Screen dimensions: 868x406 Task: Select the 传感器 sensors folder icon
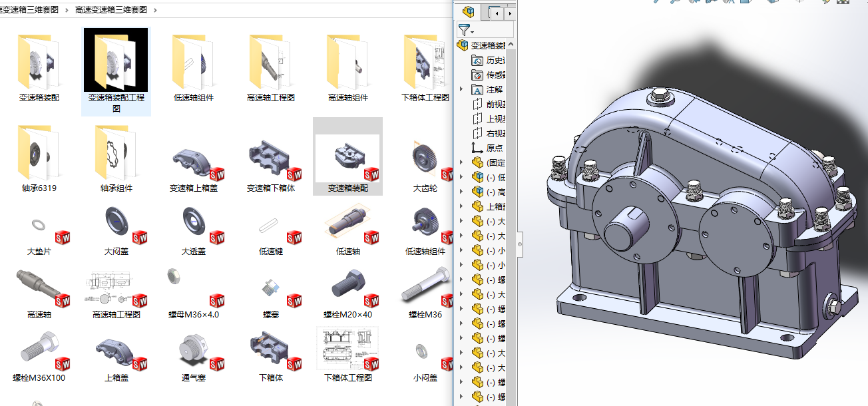click(477, 75)
